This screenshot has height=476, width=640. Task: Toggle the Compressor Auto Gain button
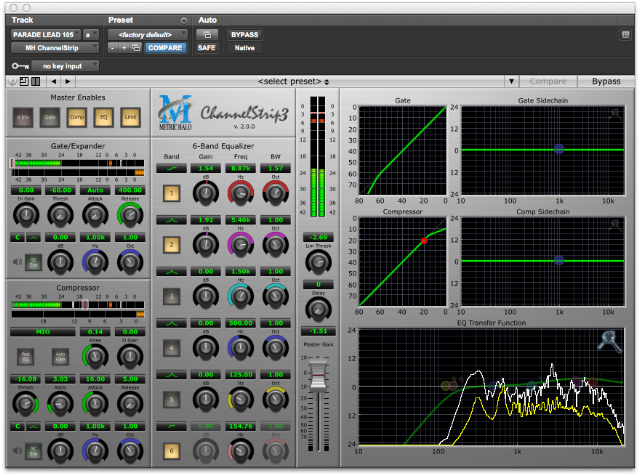(x=60, y=357)
